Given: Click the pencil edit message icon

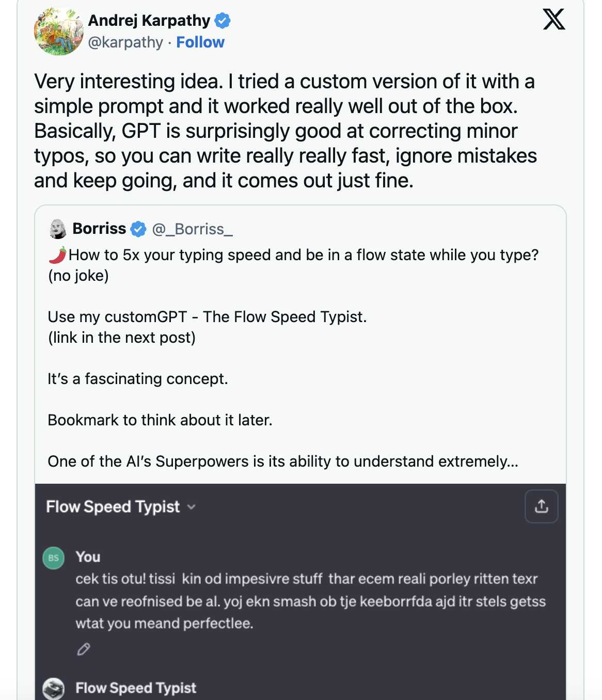Looking at the screenshot, I should [84, 649].
